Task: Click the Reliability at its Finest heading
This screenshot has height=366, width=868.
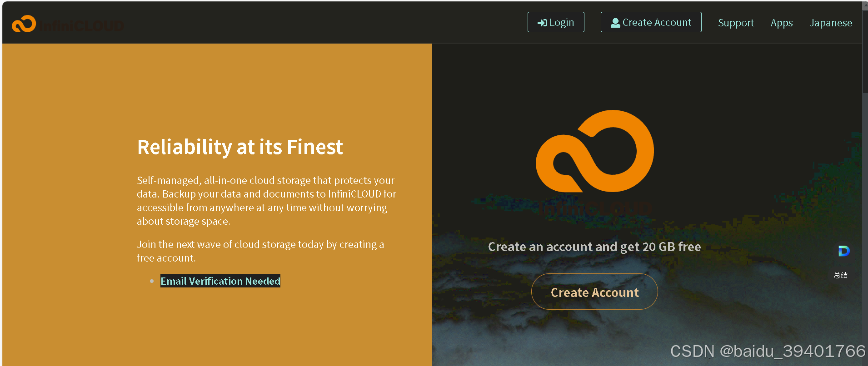Action: (x=240, y=147)
